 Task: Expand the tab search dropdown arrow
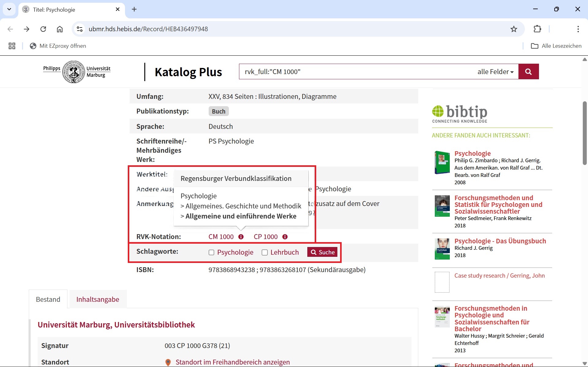pos(9,9)
